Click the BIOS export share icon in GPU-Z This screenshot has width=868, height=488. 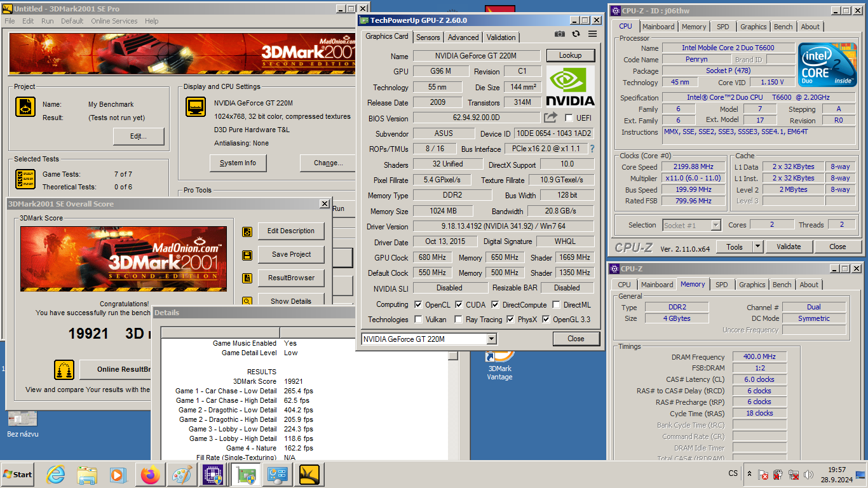point(550,118)
